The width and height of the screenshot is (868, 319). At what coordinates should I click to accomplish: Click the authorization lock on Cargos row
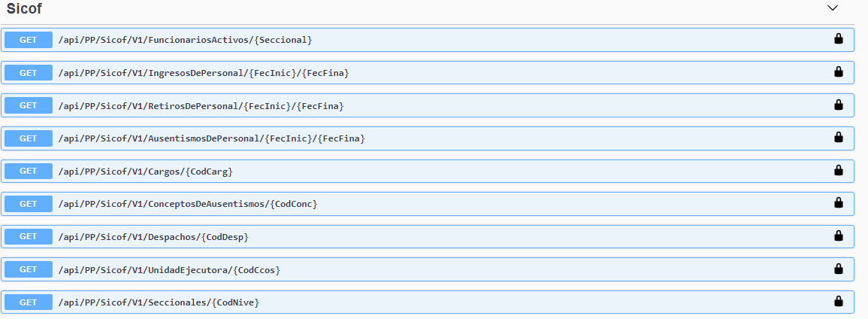pyautogui.click(x=838, y=171)
